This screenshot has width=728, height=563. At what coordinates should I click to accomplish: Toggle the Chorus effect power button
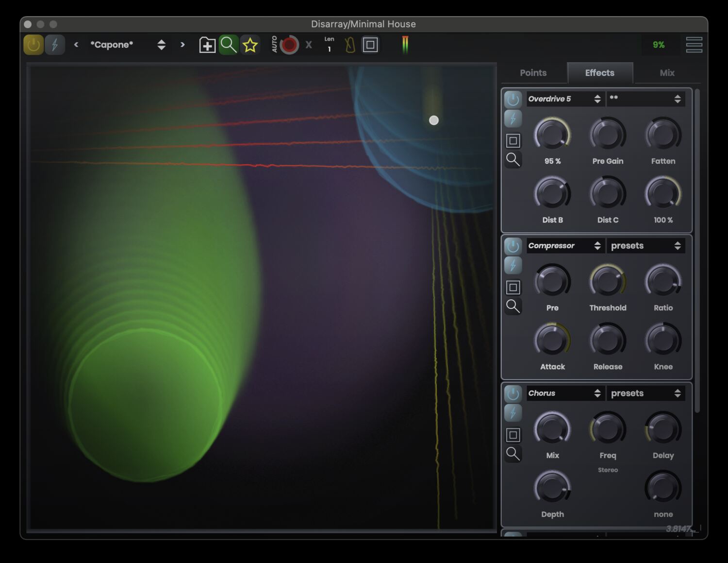pyautogui.click(x=513, y=394)
